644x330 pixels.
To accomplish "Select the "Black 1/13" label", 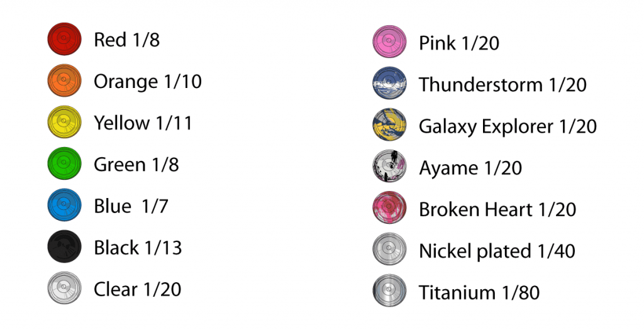I will click(138, 248).
